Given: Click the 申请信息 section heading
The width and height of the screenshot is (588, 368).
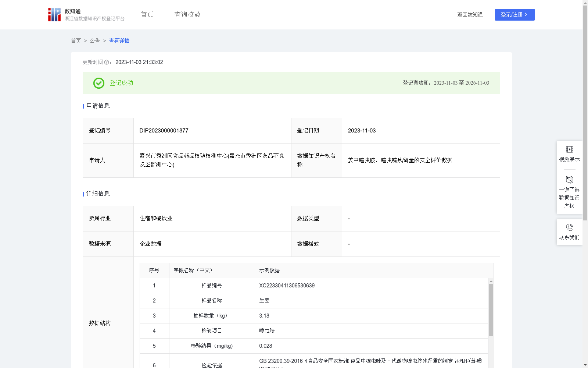Looking at the screenshot, I should (98, 106).
